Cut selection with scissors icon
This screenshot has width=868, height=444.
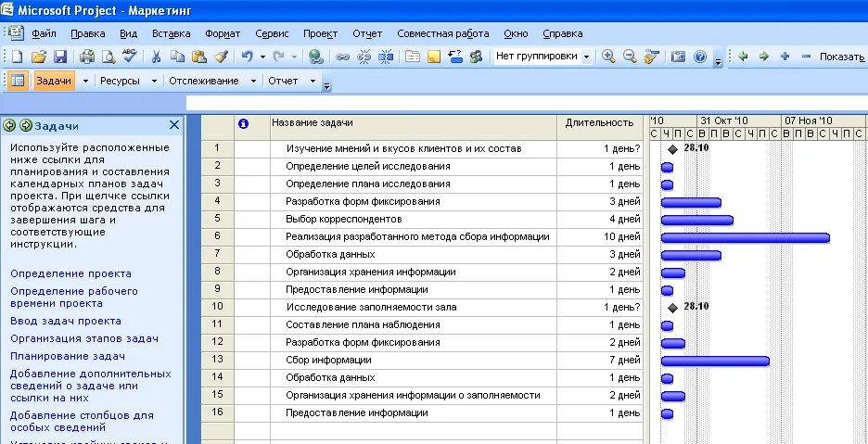point(156,57)
